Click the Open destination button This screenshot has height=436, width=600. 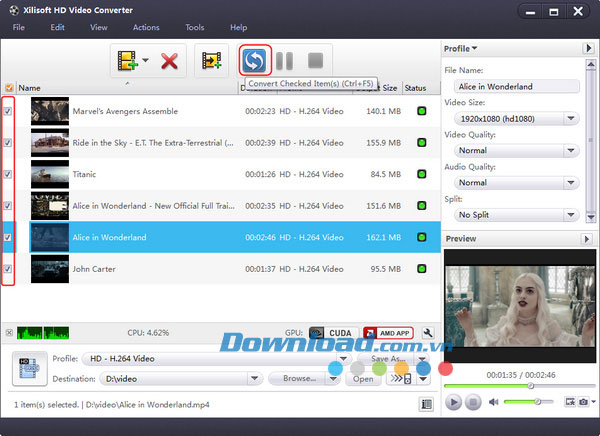click(x=363, y=379)
